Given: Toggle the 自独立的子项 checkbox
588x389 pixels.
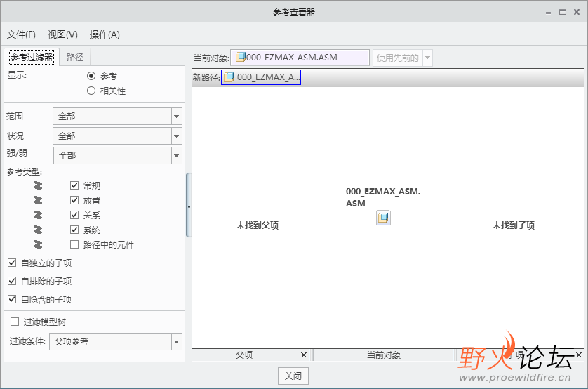Looking at the screenshot, I should point(12,263).
